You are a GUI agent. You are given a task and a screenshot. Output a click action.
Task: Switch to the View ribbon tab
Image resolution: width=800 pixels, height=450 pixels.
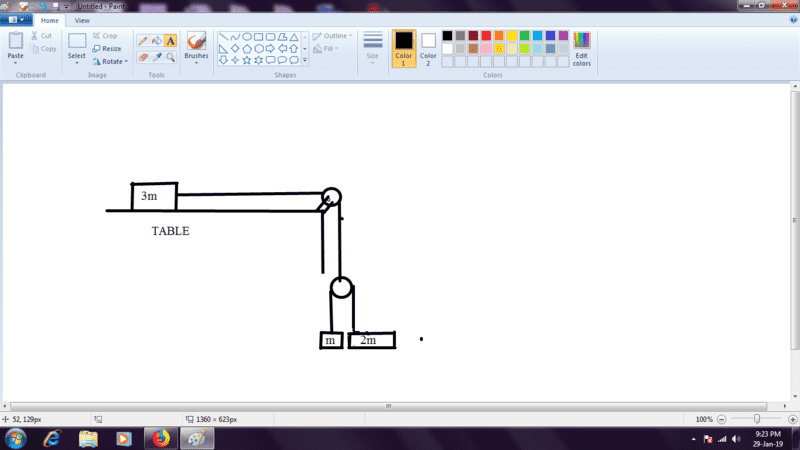(82, 20)
